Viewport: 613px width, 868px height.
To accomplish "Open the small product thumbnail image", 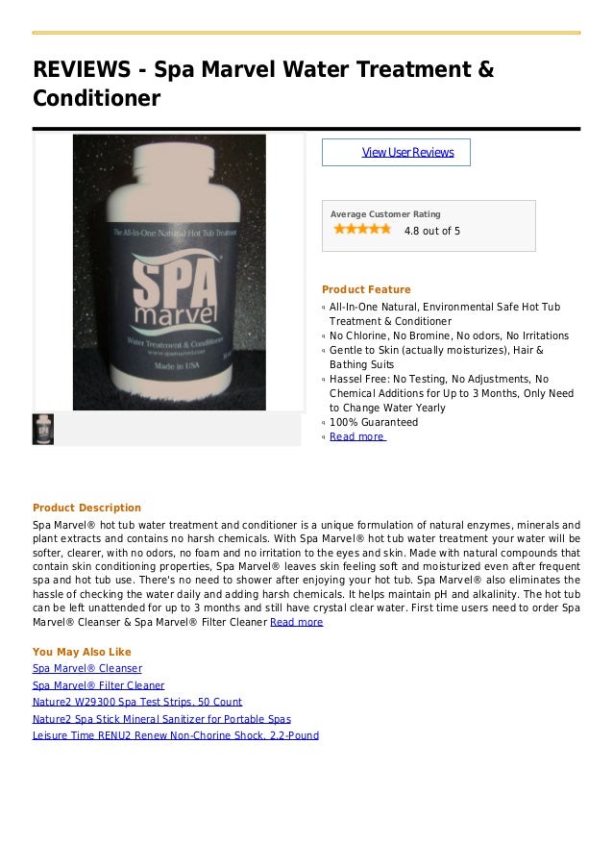I will (x=42, y=429).
